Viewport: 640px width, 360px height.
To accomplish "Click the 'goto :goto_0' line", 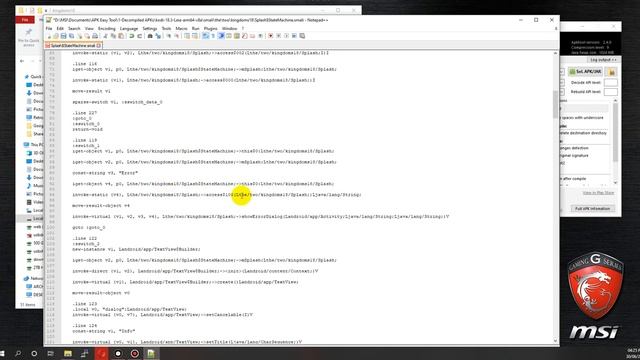I will click(x=89, y=227).
